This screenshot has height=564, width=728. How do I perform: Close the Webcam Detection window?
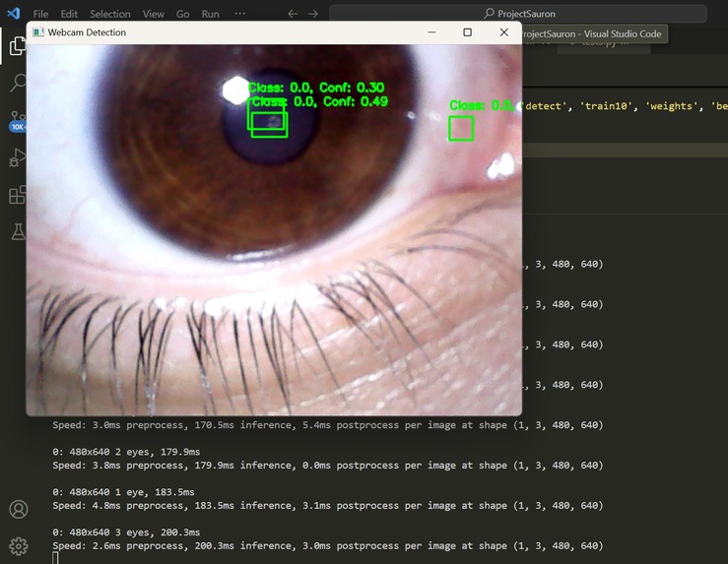(x=503, y=32)
